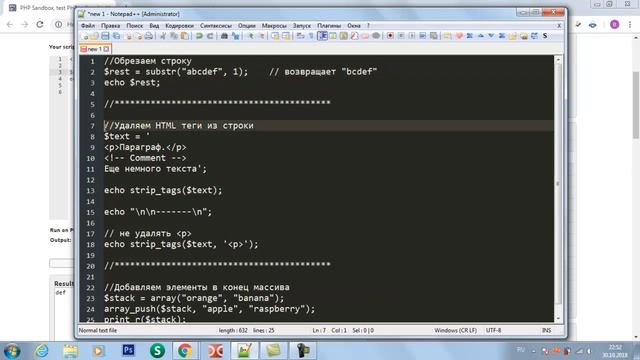Click the line '//Удаляем HTML теги из строки'
The height and width of the screenshot is (360, 640).
[178, 126]
